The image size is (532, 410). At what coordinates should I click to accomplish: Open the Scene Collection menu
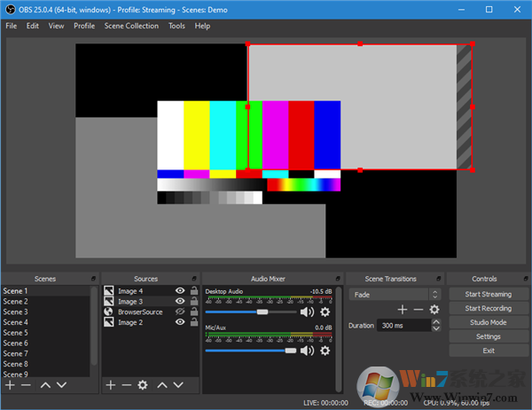click(x=131, y=26)
